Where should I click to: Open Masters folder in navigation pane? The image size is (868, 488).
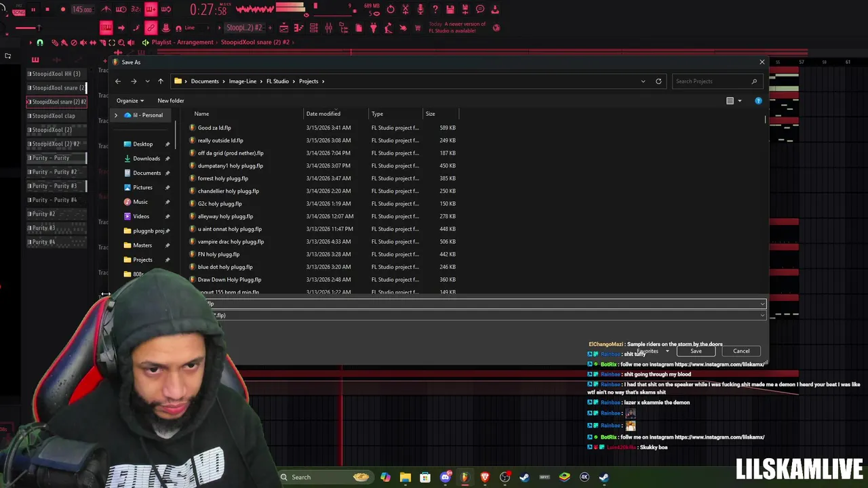click(x=142, y=245)
